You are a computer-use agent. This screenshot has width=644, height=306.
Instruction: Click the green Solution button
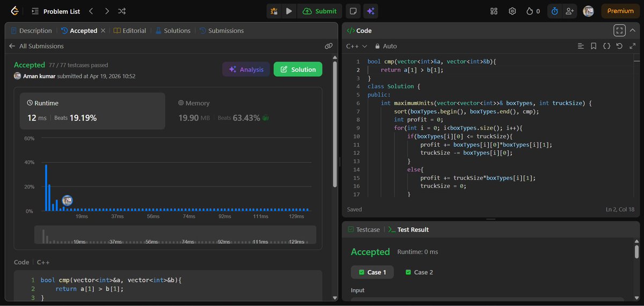click(x=298, y=69)
